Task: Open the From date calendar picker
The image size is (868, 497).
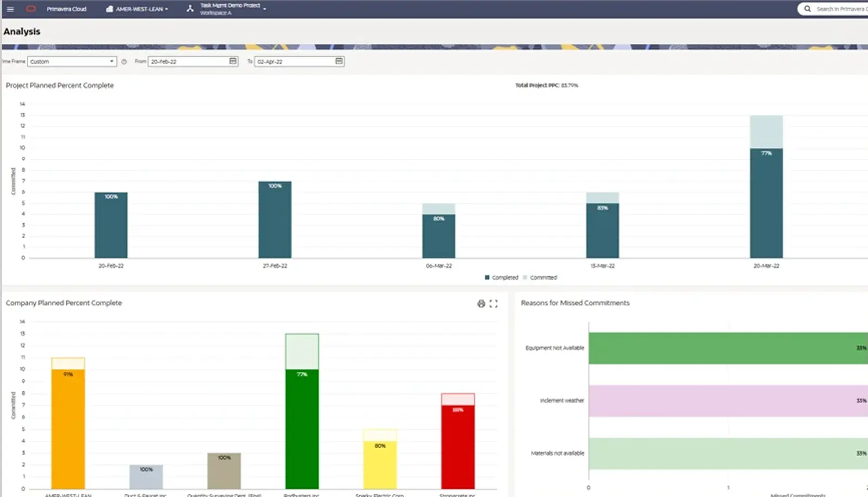Action: 233,61
